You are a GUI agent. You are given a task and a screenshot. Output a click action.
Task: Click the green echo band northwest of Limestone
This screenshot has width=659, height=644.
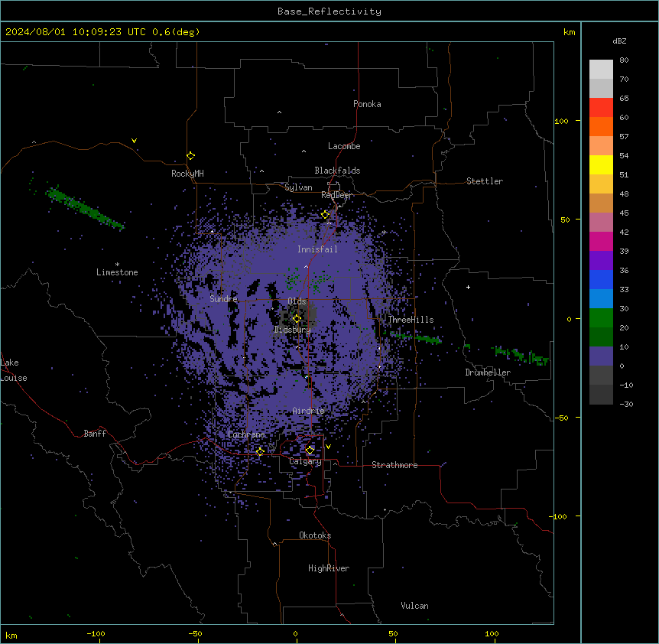pos(86,208)
